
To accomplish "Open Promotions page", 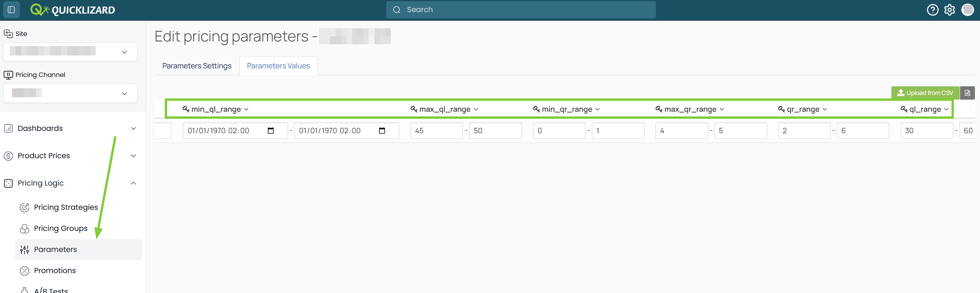I will click(x=55, y=271).
